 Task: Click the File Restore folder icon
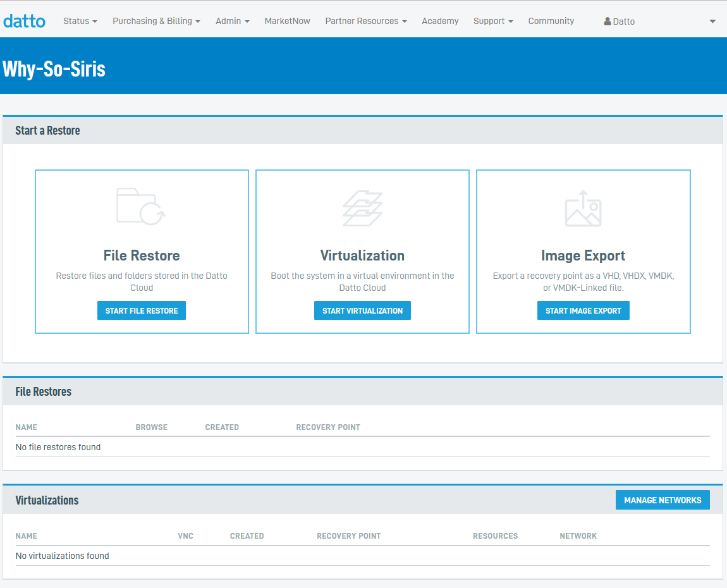(x=141, y=206)
